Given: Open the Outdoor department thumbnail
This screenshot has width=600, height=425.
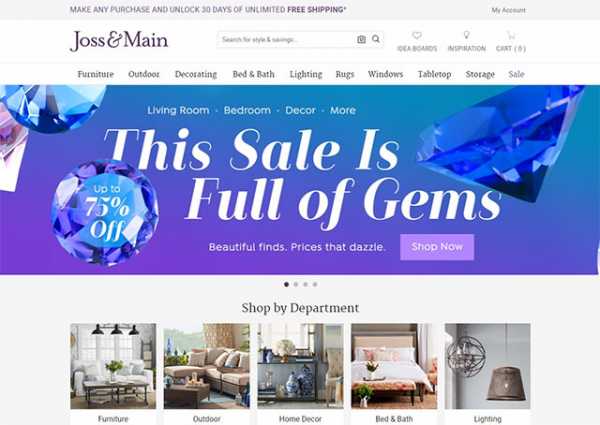Looking at the screenshot, I should pos(207,366).
